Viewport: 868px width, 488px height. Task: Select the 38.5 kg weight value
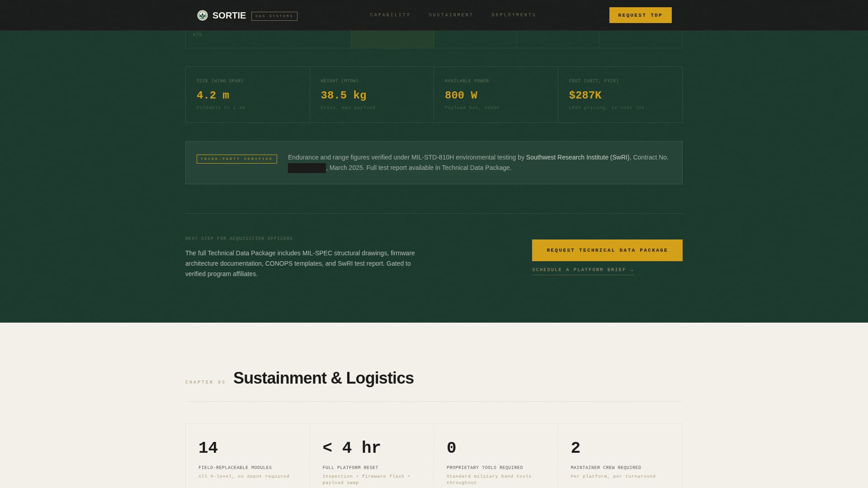pyautogui.click(x=344, y=95)
